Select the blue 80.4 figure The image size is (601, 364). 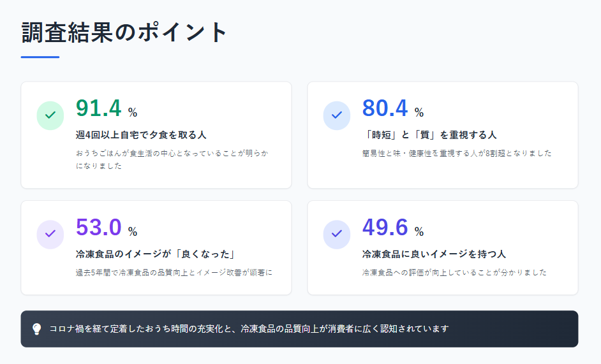point(385,108)
